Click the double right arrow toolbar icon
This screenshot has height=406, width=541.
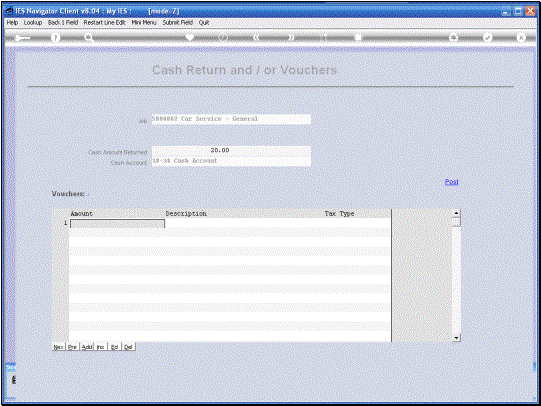tap(292, 38)
